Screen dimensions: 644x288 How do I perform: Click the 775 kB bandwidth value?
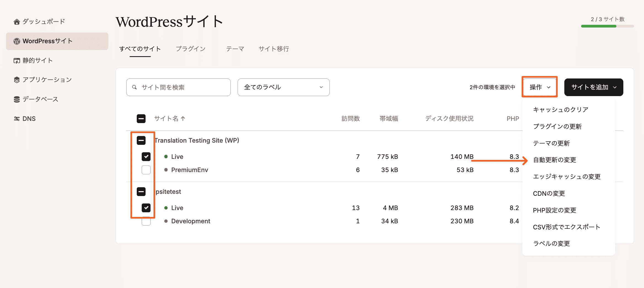pos(388,157)
